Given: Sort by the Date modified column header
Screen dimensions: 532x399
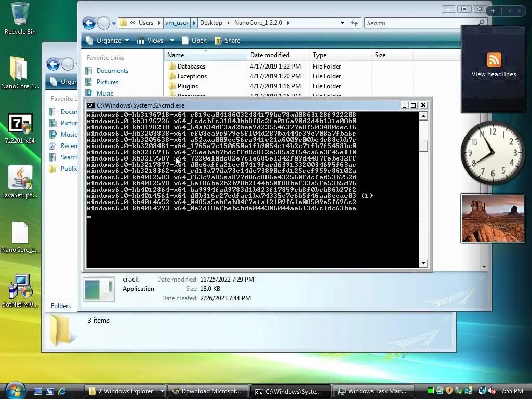Looking at the screenshot, I should tap(278, 55).
